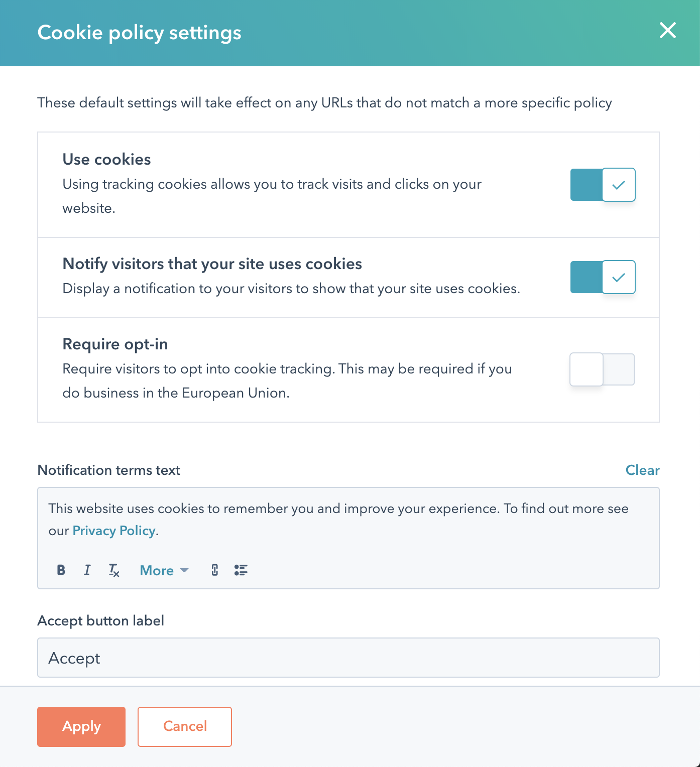
Task: Clear the notification terms text
Action: tap(642, 470)
